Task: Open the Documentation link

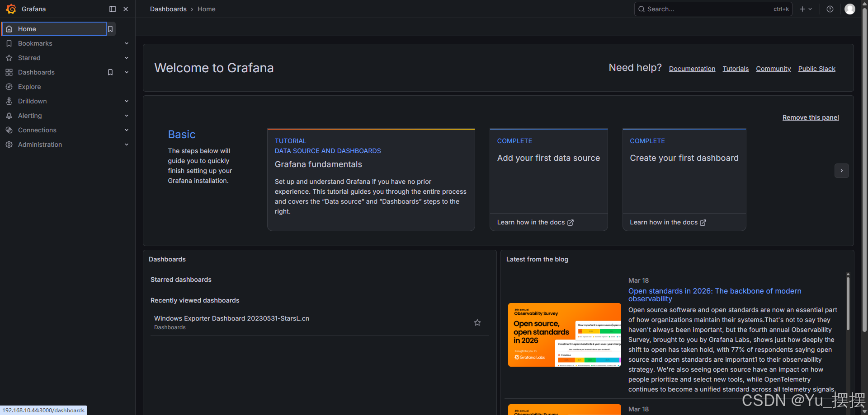Action: tap(692, 69)
